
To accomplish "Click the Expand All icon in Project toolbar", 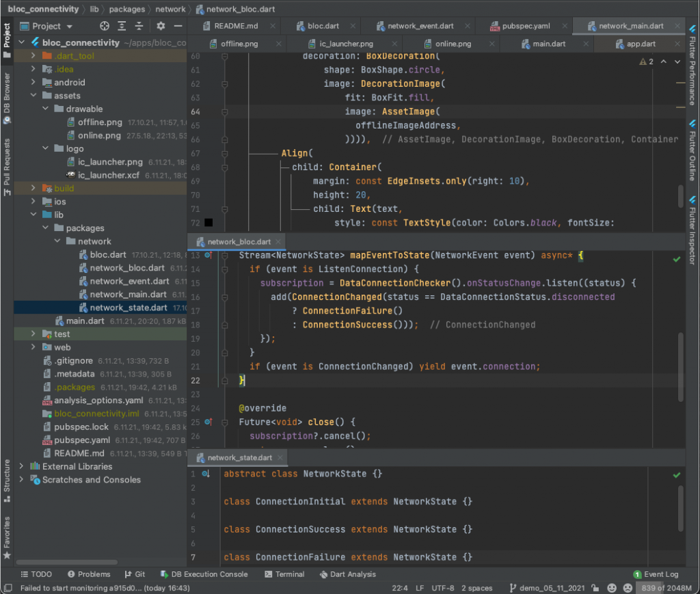I will (122, 25).
